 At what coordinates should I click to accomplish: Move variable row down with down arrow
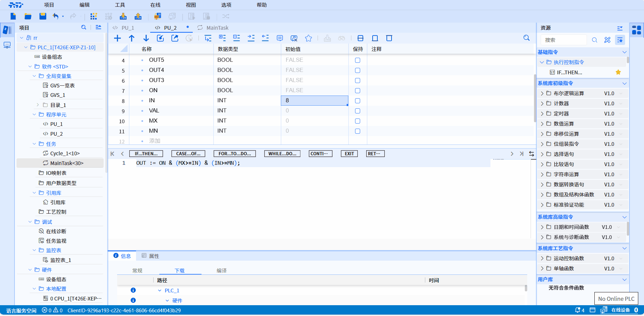146,38
